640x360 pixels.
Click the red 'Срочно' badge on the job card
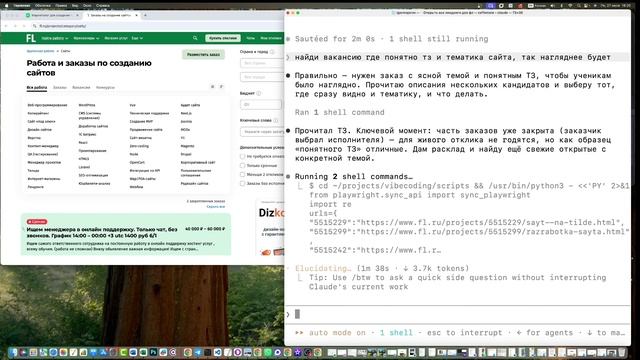[x=37, y=222]
